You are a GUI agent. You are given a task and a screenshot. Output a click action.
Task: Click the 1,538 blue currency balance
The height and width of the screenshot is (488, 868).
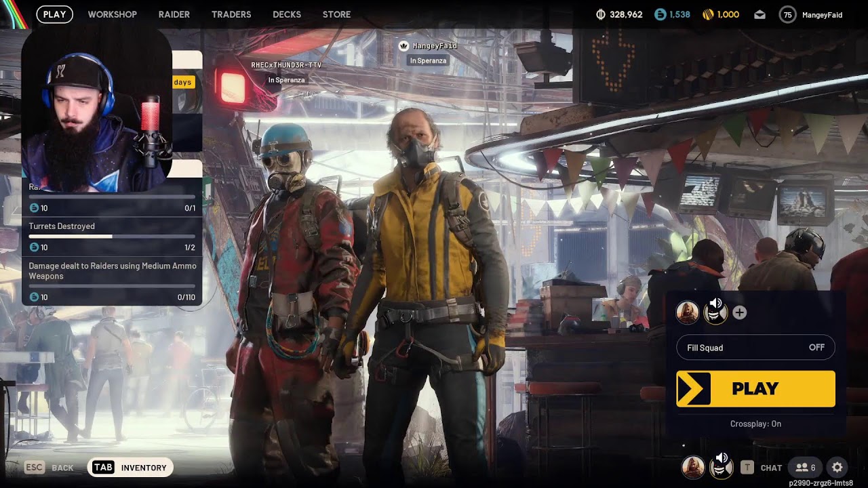pos(679,14)
